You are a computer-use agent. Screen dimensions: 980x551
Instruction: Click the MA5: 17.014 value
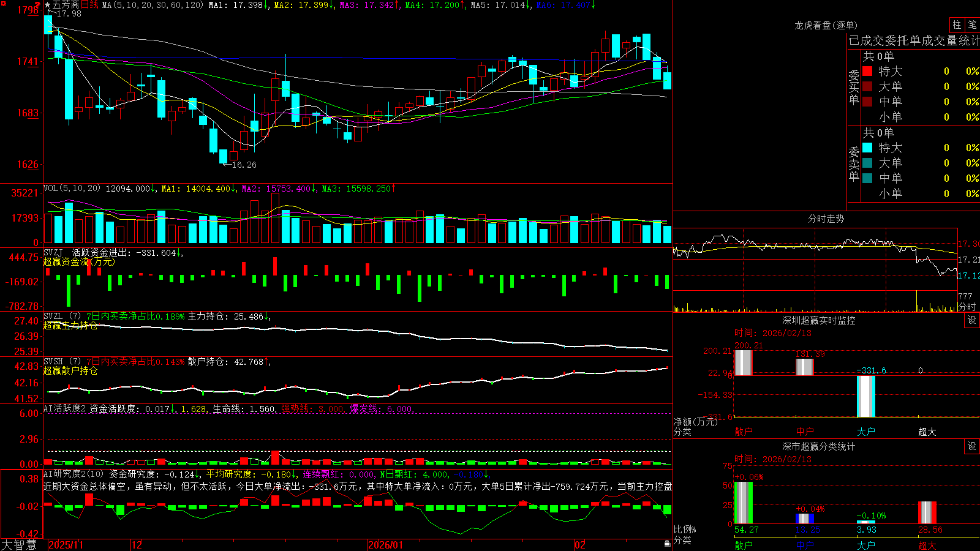pos(500,5)
